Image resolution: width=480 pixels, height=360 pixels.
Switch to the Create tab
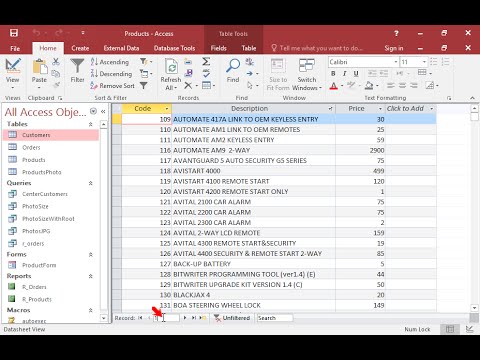coord(80,48)
